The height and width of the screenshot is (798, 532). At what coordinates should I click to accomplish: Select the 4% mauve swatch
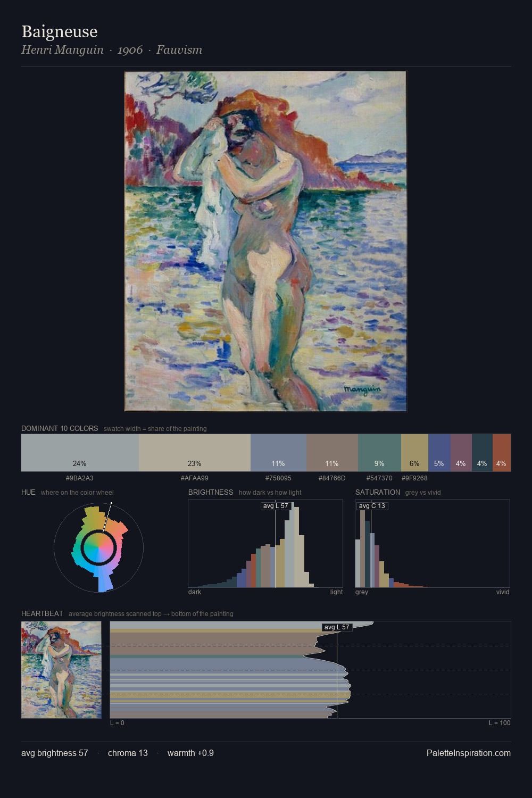coord(461,453)
